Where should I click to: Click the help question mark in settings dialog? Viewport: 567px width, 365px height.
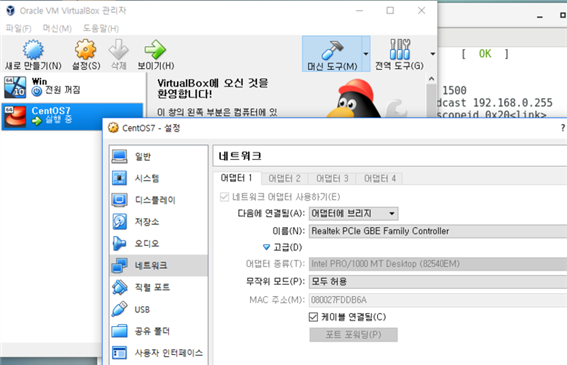click(563, 128)
